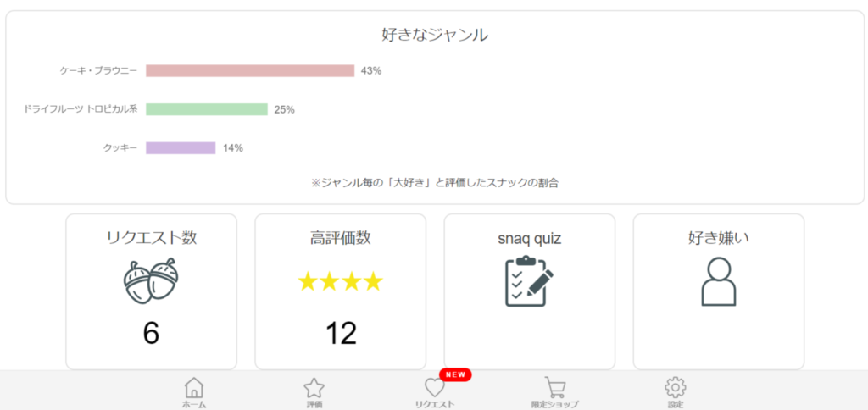Select the ホーム label in bottom navigation
Viewport: 868px width, 410px height.
pos(194,404)
